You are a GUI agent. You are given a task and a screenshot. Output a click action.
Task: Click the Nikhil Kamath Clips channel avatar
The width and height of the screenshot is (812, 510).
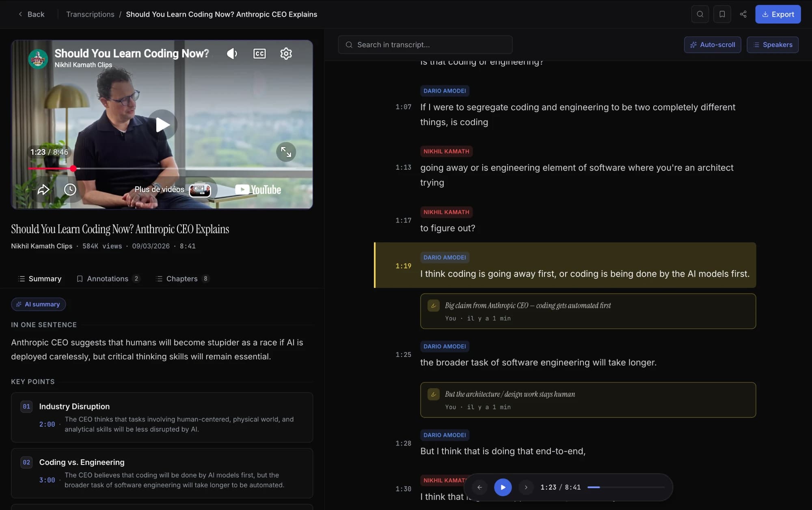click(x=38, y=59)
